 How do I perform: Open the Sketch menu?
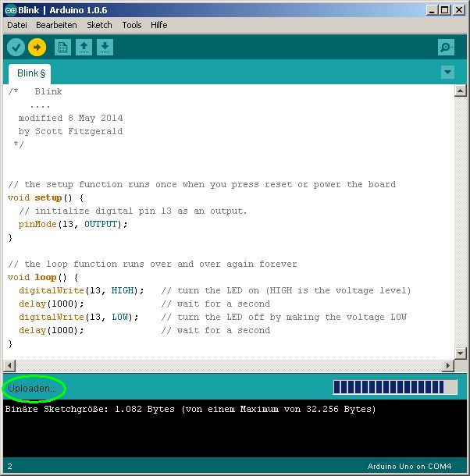[99, 25]
